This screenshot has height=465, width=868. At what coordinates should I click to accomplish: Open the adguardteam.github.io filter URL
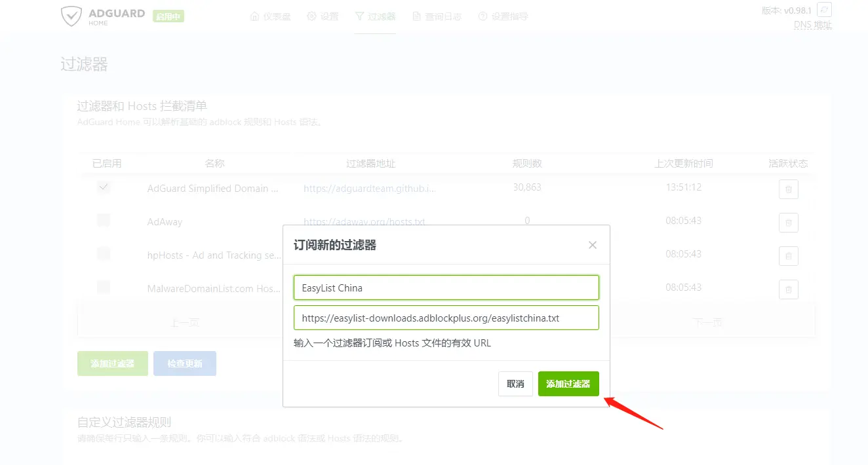click(x=370, y=189)
